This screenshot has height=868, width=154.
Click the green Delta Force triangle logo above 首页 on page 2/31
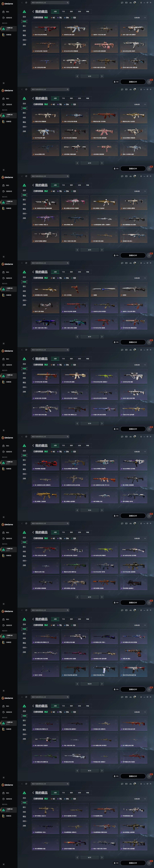point(24,98)
